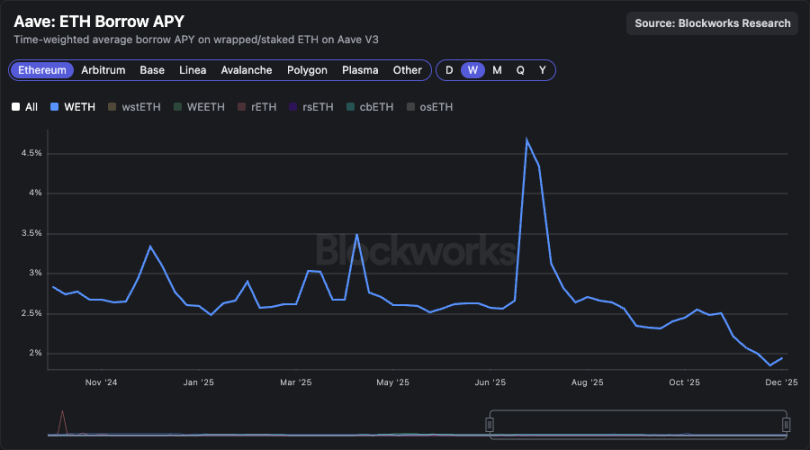The height and width of the screenshot is (450, 810).
Task: Click the Source: Blockworks Research button
Action: [712, 23]
